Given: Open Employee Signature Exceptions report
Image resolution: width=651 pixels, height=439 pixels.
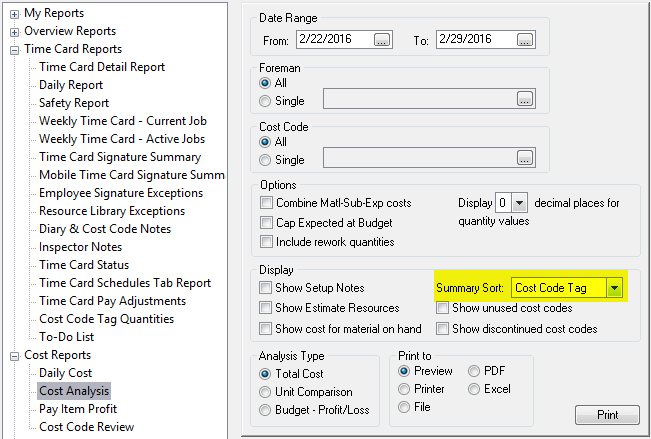Looking at the screenshot, I should pos(121,193).
